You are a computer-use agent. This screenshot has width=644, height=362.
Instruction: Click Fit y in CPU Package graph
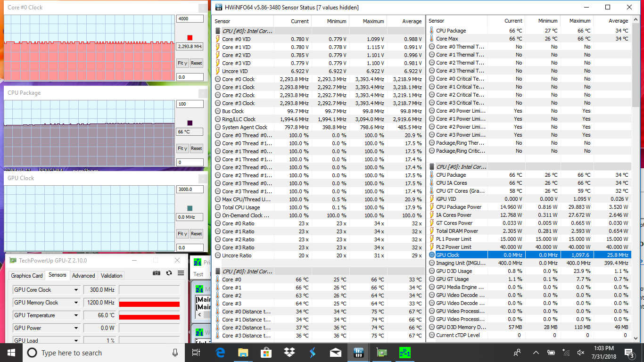182,148
